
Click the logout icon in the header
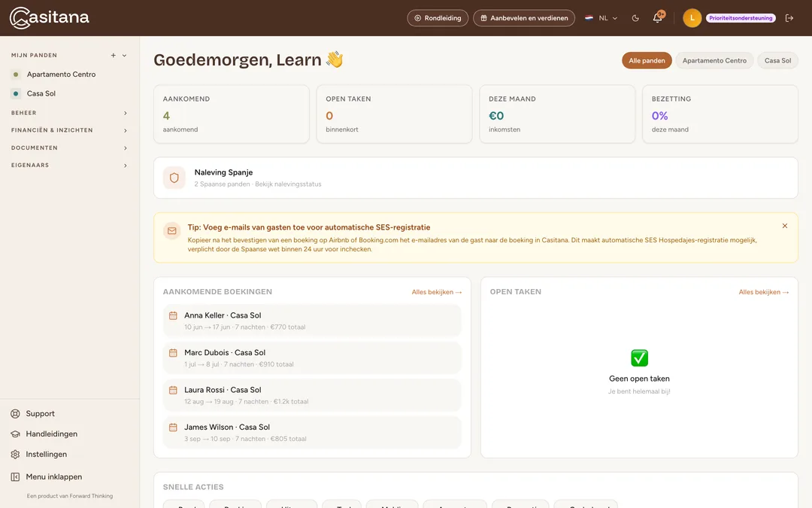click(x=789, y=18)
